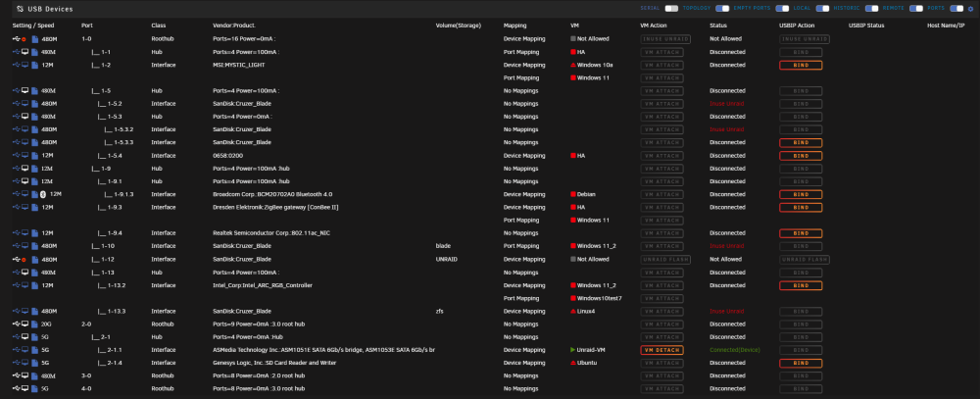This screenshot has height=399, width=980.
Task: Click the monitor icon on row 2-0
Action: 25,324
